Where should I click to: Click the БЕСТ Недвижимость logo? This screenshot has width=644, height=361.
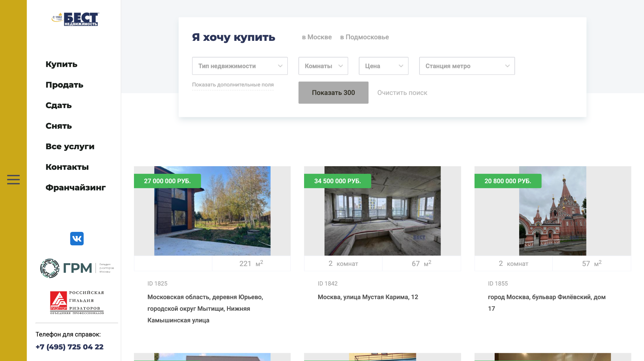(x=75, y=19)
